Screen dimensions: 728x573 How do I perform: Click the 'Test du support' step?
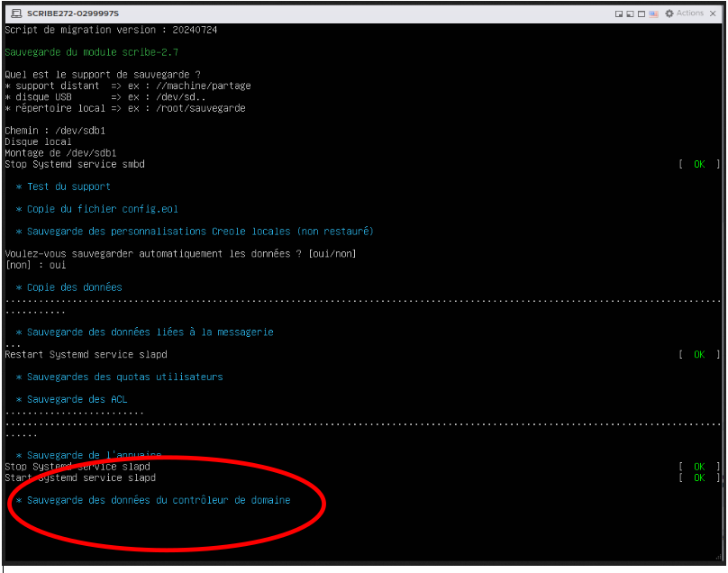tap(68, 186)
